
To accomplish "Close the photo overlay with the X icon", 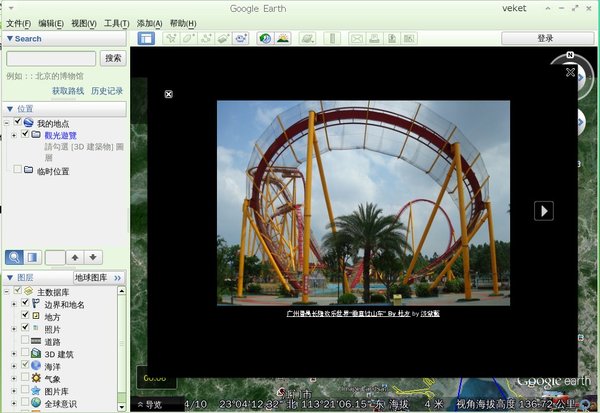I will tap(168, 94).
